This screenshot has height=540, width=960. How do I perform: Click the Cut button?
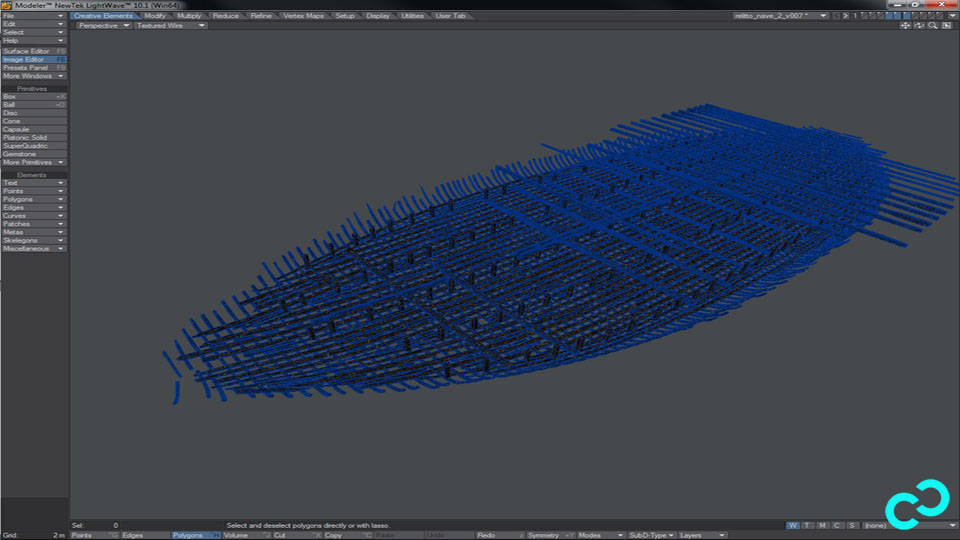[x=297, y=535]
